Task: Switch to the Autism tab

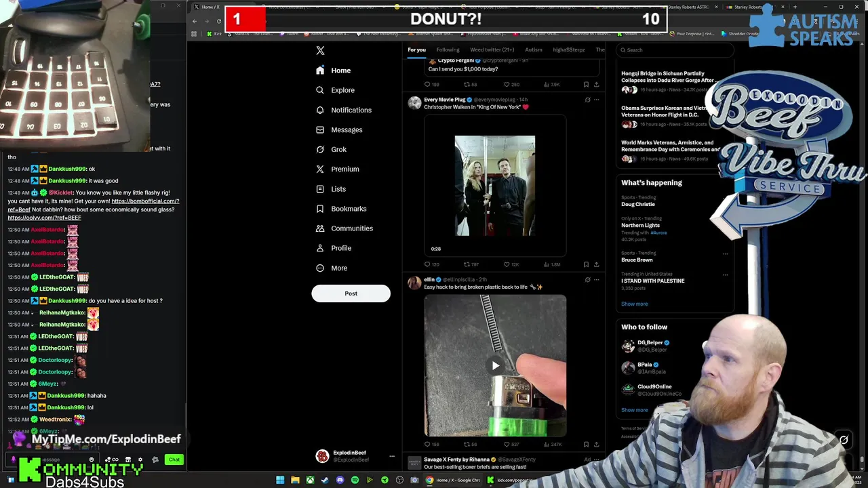Action: point(534,49)
